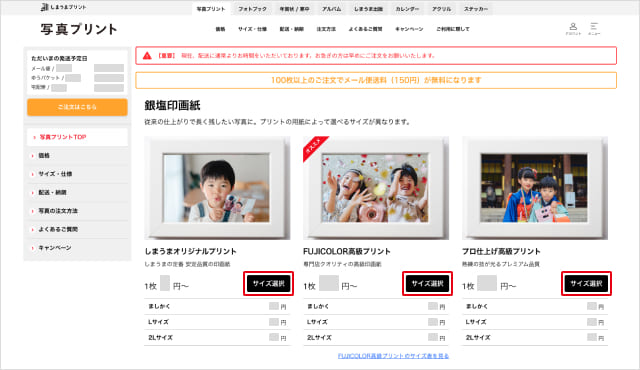Image resolution: width=640 pixels, height=370 pixels.
Task: Open ご利用に関して in the top navigation
Action: coord(453,29)
